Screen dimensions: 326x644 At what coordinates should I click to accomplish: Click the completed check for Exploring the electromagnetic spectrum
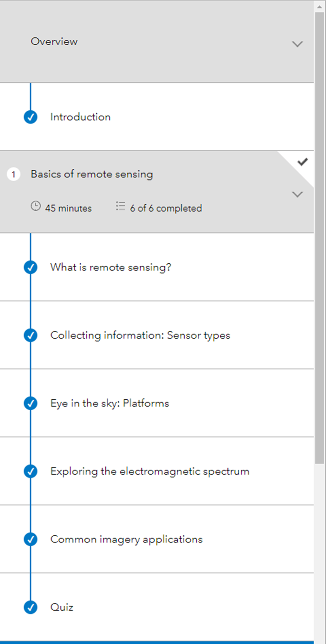click(x=31, y=472)
